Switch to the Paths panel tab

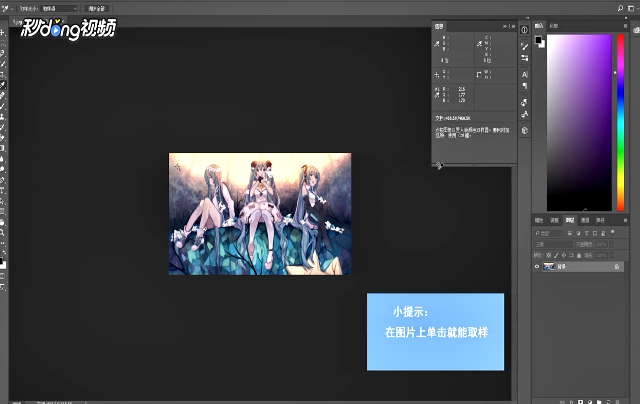click(600, 220)
